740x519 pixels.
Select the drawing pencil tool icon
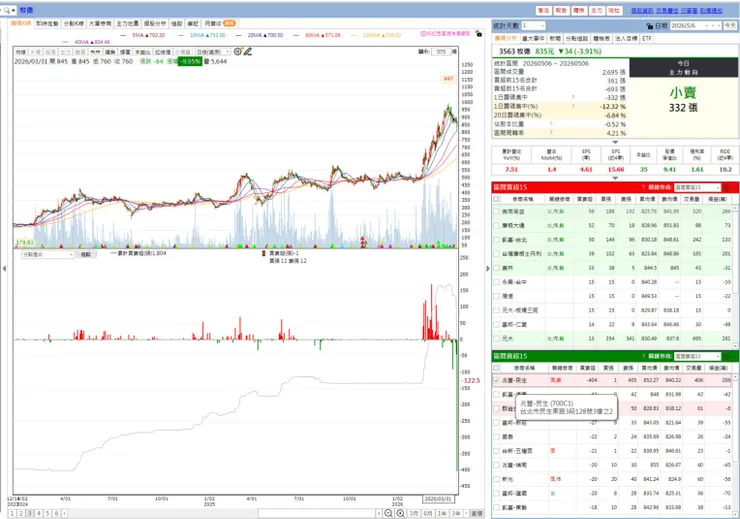click(x=248, y=51)
